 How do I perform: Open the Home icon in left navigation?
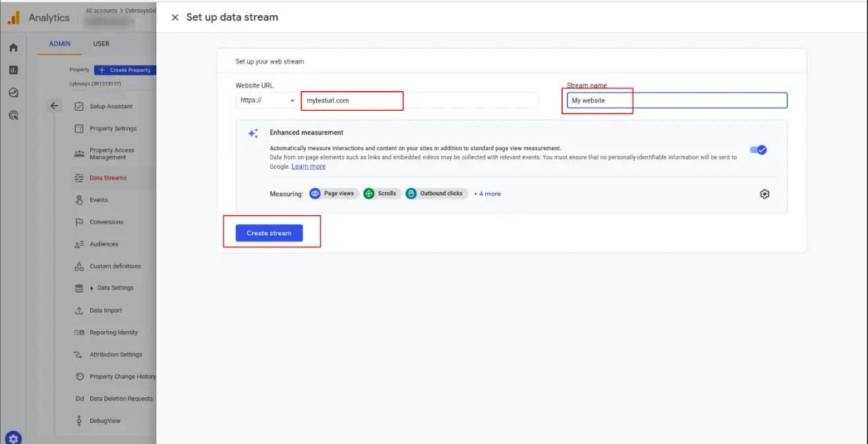tap(13, 47)
